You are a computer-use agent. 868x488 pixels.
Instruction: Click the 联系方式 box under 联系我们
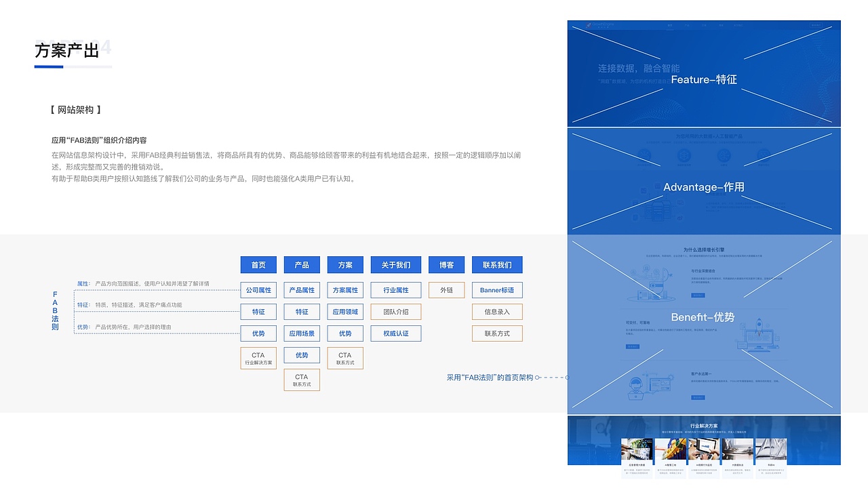tap(498, 333)
